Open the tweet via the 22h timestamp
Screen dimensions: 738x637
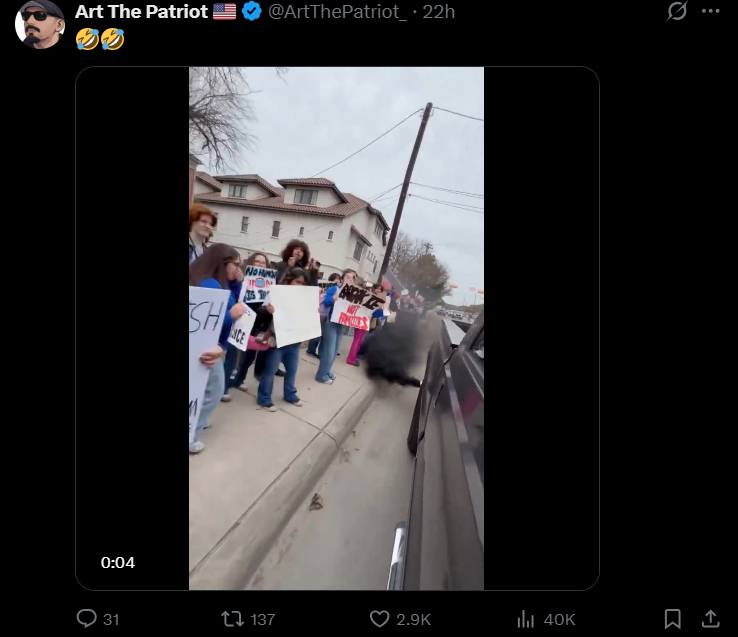[439, 12]
